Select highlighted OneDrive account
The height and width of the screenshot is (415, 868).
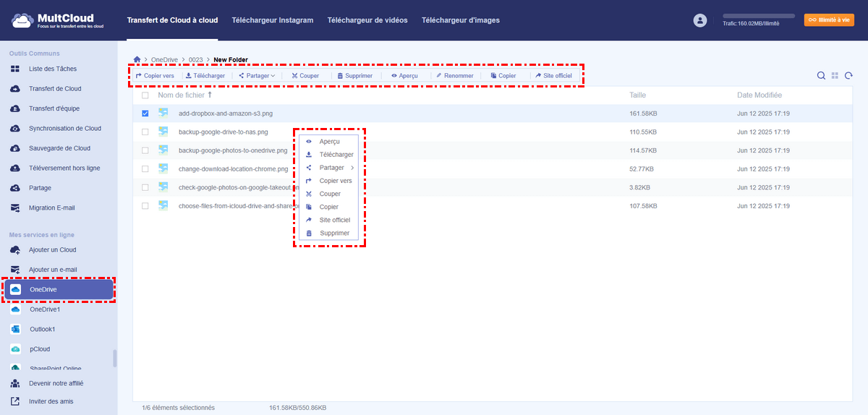(59, 290)
